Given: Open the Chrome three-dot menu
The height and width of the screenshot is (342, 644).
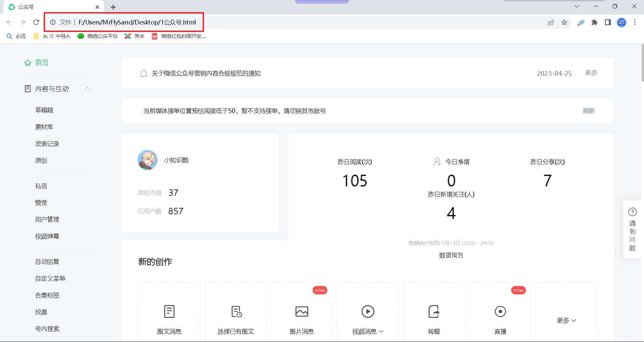Looking at the screenshot, I should [x=635, y=22].
